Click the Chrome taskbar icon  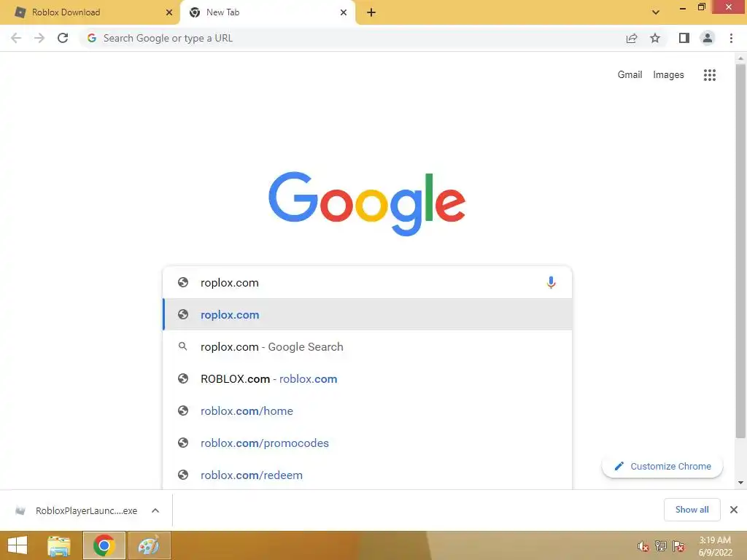pos(104,545)
